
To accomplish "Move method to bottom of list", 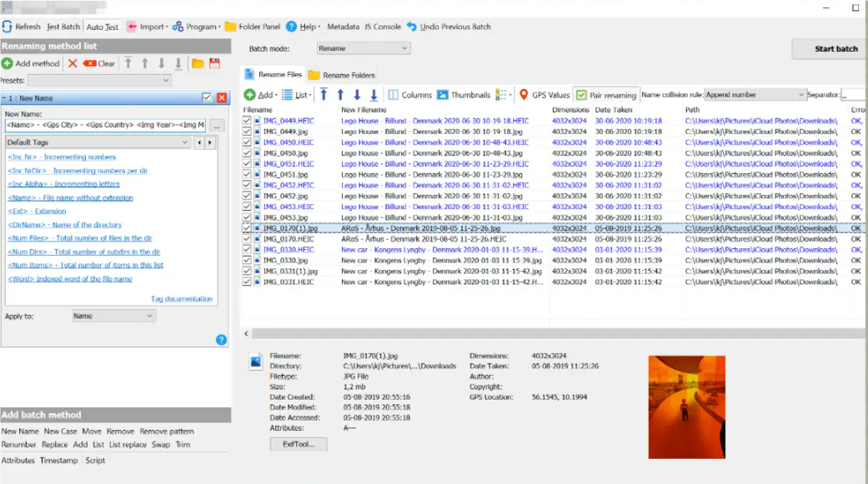I will 178,63.
